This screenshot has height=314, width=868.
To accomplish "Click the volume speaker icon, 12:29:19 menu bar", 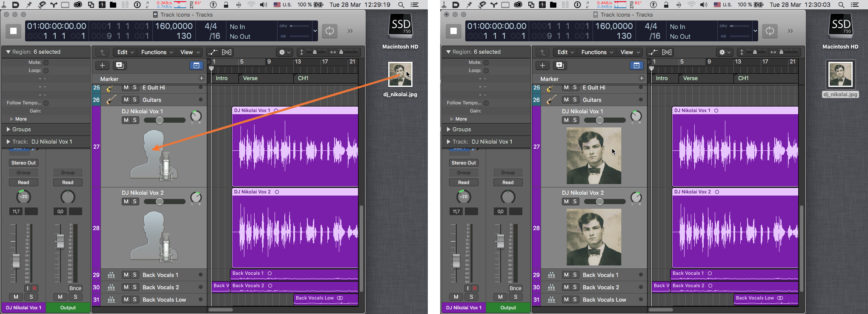I will tap(264, 5).
